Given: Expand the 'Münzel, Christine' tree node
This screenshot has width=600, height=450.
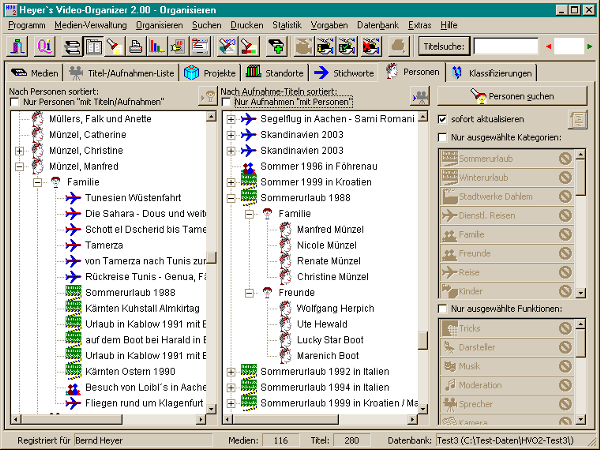Looking at the screenshot, I should click(20, 150).
